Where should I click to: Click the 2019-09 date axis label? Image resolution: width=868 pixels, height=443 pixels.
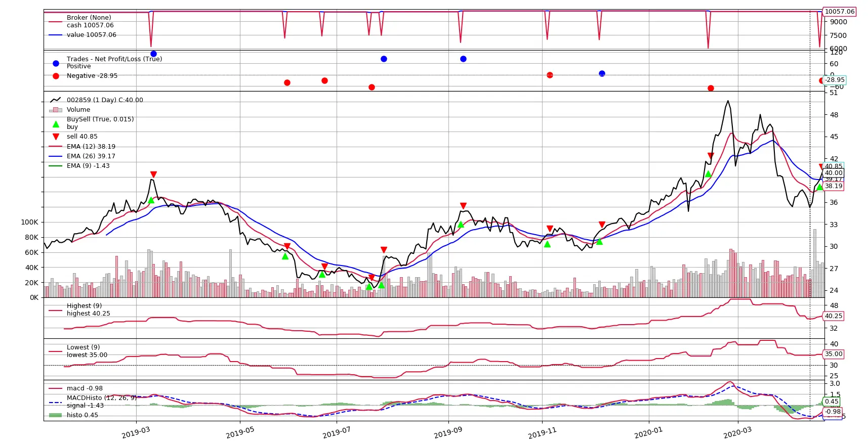coord(448,433)
